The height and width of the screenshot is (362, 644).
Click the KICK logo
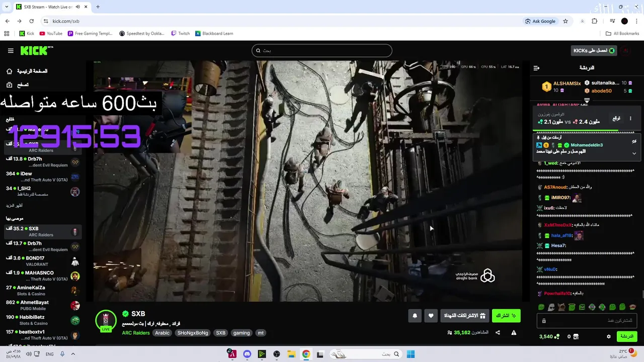(x=36, y=51)
